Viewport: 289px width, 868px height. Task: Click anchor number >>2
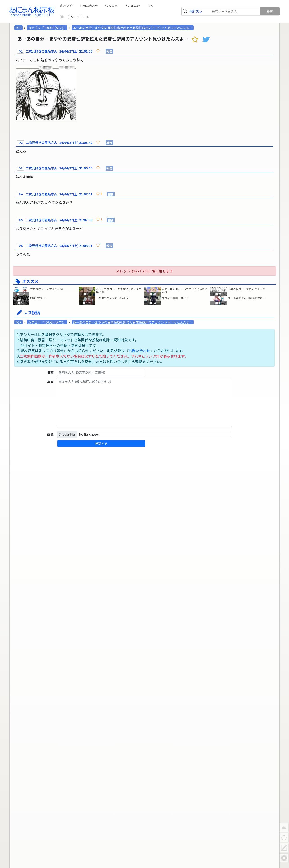tap(20, 143)
